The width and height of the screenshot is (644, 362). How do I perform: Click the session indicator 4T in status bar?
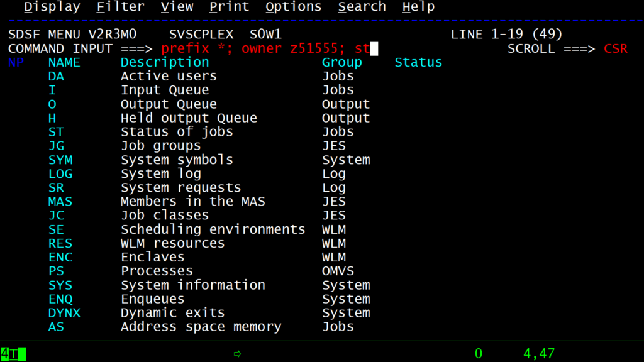point(9,354)
